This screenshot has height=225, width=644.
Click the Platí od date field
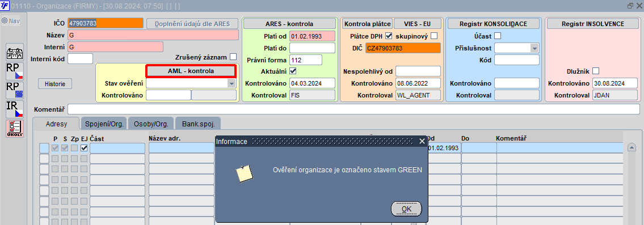point(313,36)
